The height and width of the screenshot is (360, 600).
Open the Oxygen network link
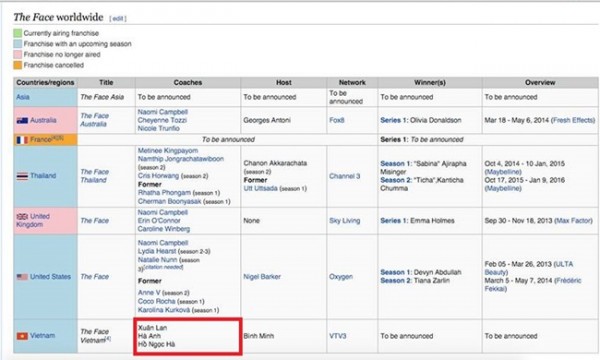point(341,277)
